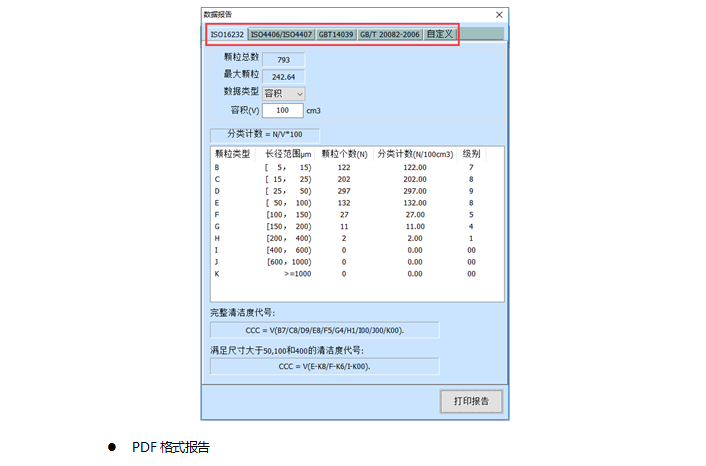Expand the 数据类型 dropdown showing 容积
The width and height of the screenshot is (706, 466).
[x=284, y=93]
